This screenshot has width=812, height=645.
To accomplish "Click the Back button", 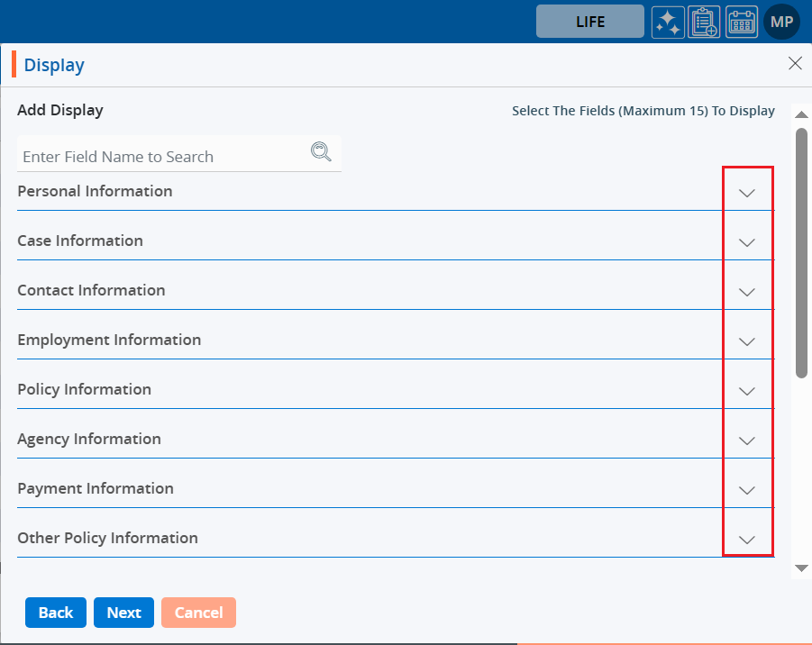I will (56, 613).
